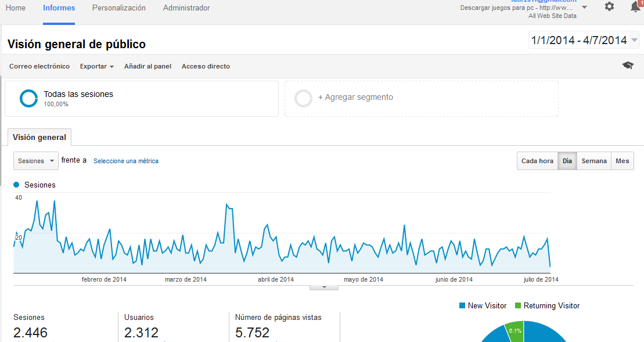
Task: Open the date range 1/1/2014 - 4/7/2014 picker
Action: pos(583,40)
